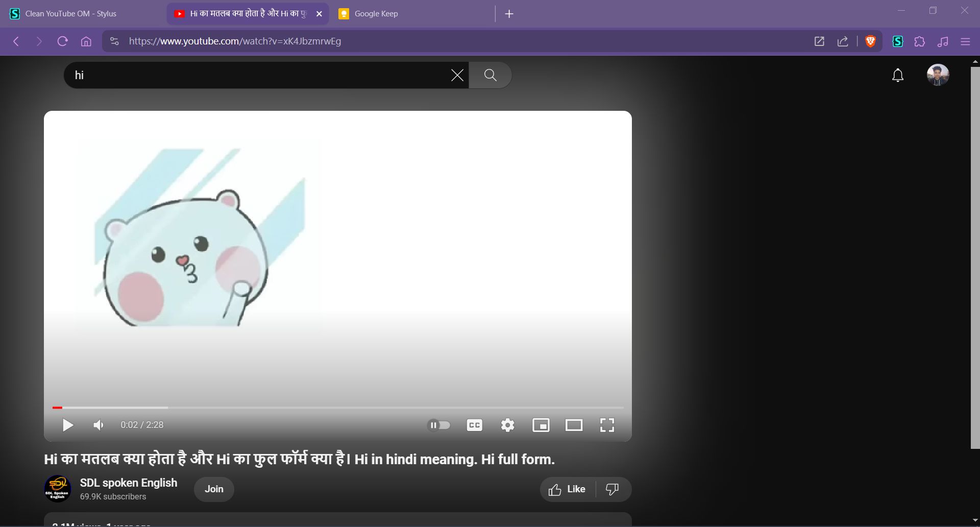The image size is (980, 527).
Task: Open the extensions puzzle menu
Action: click(920, 41)
